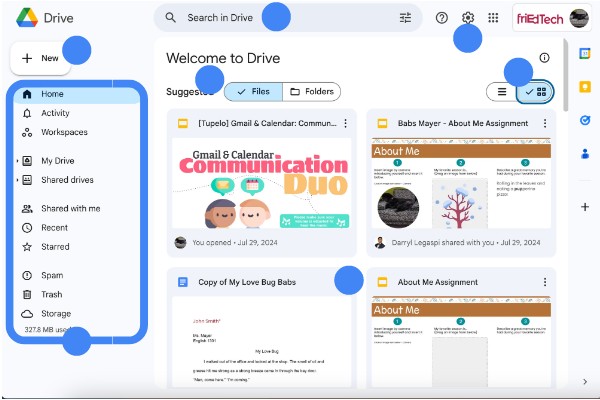Open Google Tasks in the side panel
The image size is (600, 400).
(585, 120)
